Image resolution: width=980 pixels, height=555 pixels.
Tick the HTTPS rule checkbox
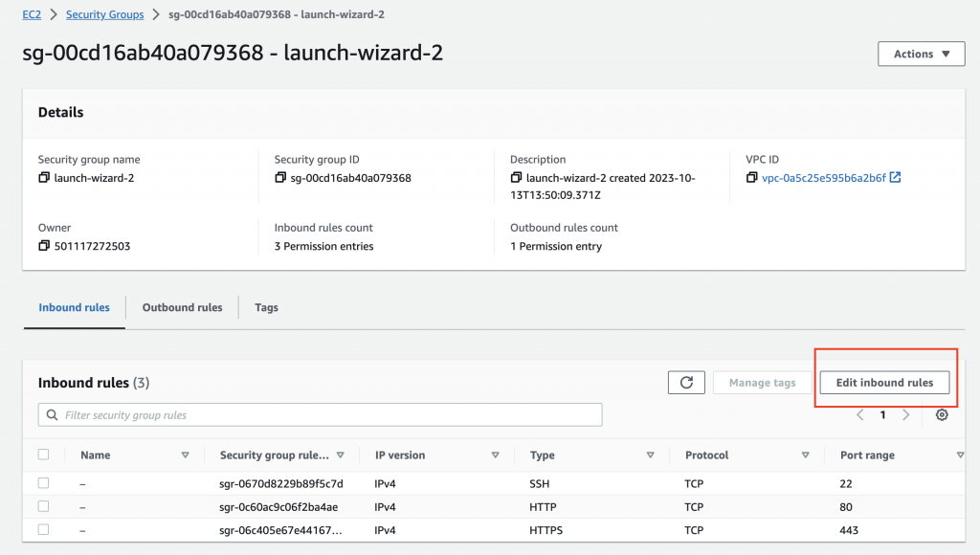(x=43, y=529)
